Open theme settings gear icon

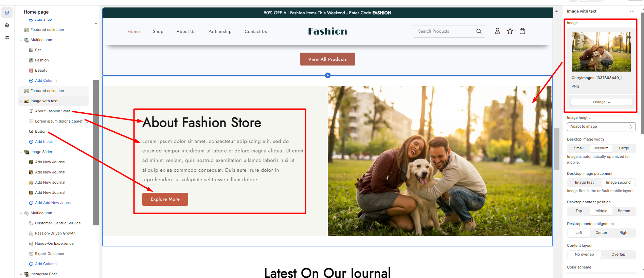pyautogui.click(x=7, y=25)
